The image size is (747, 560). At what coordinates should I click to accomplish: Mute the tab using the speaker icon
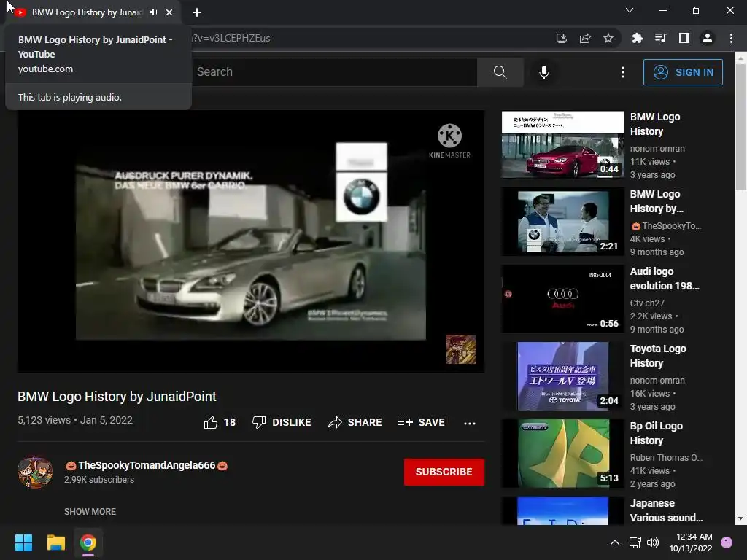[x=153, y=12]
